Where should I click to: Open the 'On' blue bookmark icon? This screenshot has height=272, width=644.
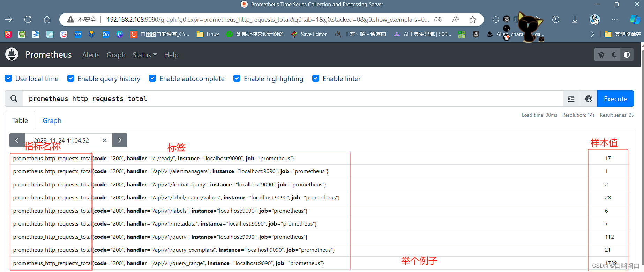tap(106, 34)
